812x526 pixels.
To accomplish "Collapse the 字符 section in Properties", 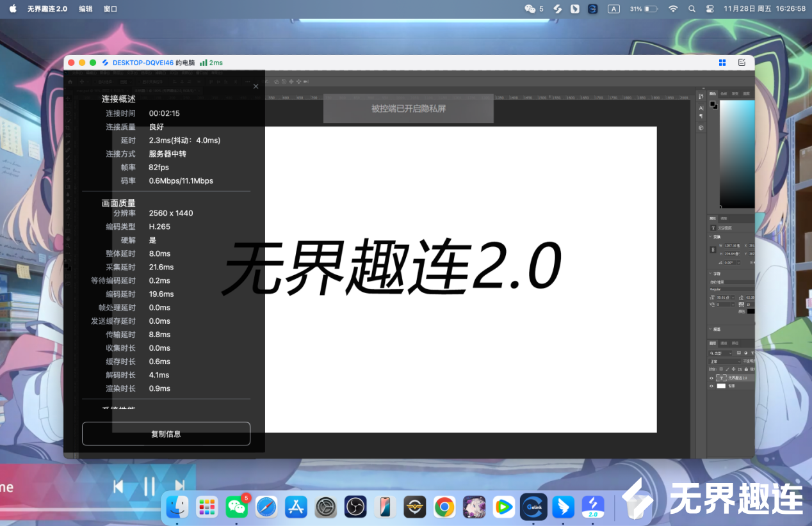I will click(711, 274).
